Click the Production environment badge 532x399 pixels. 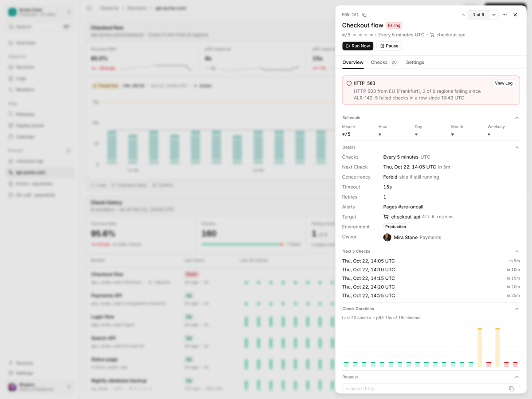(x=395, y=227)
